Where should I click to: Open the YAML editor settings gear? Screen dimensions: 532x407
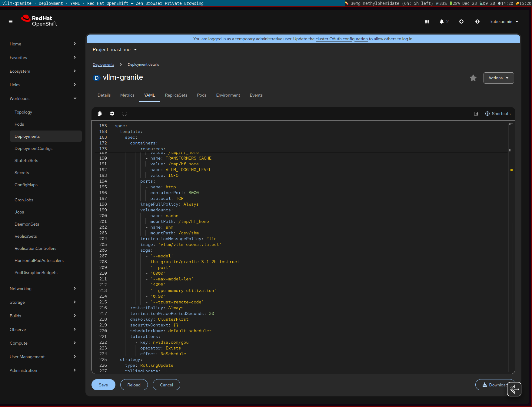(x=112, y=114)
